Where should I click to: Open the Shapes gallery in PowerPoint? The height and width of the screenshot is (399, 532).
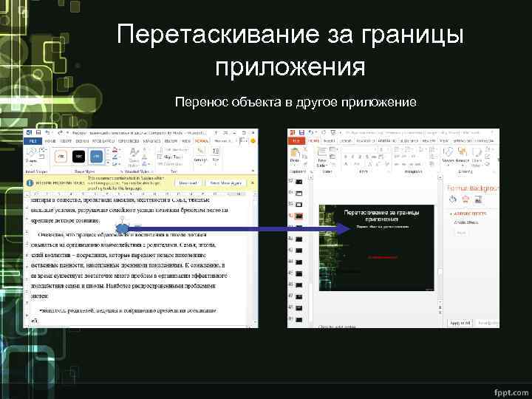449,155
